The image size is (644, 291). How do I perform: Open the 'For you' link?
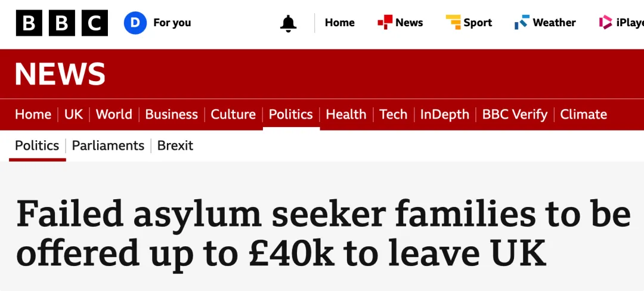(172, 23)
